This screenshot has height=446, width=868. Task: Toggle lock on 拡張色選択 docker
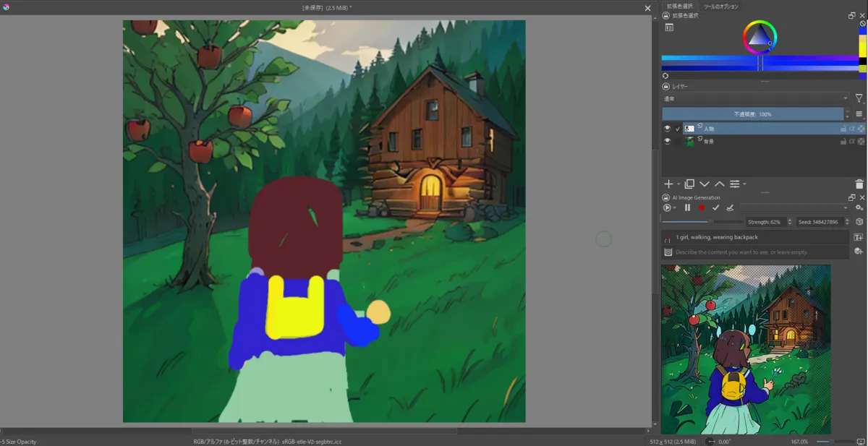click(x=665, y=15)
